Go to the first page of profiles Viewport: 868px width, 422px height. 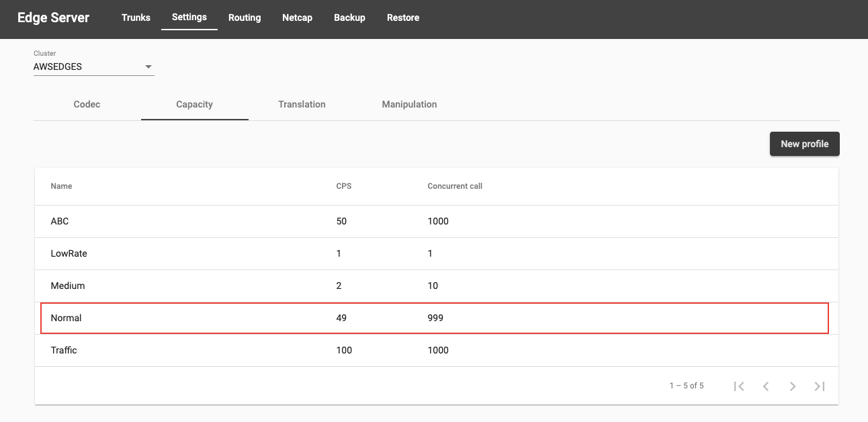pos(739,386)
